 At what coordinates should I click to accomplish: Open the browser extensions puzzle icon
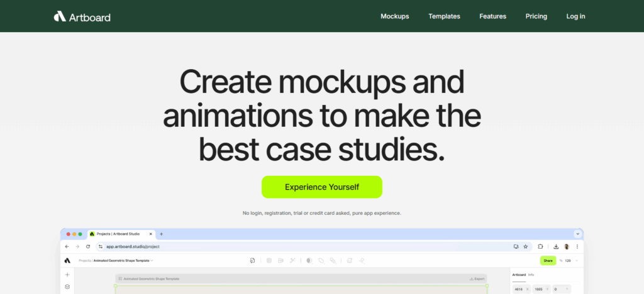(x=540, y=247)
